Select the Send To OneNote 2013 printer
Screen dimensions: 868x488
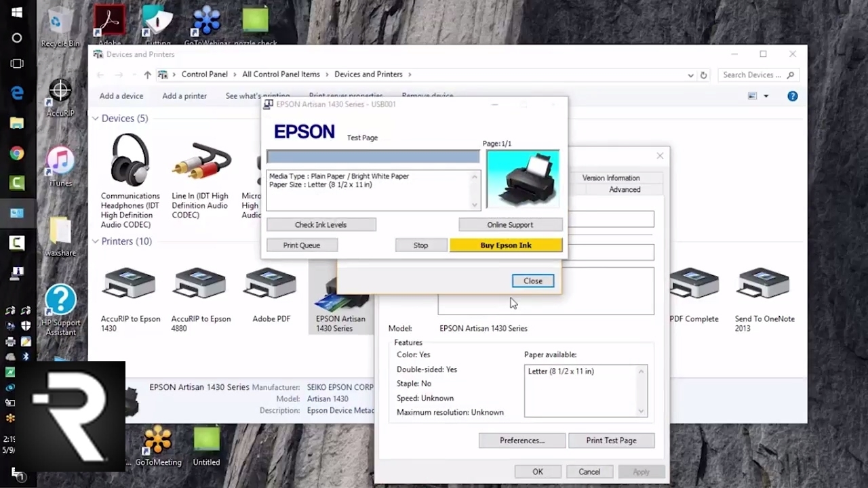(764, 299)
